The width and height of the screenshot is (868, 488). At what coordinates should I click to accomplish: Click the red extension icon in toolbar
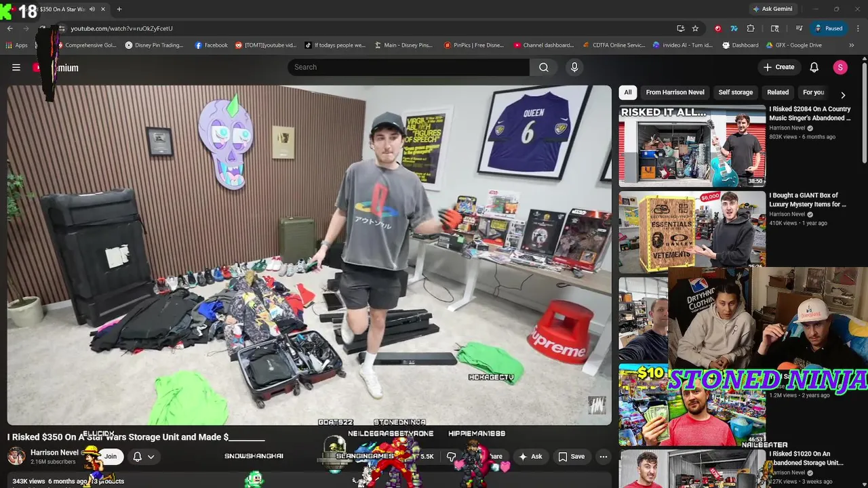click(x=718, y=28)
